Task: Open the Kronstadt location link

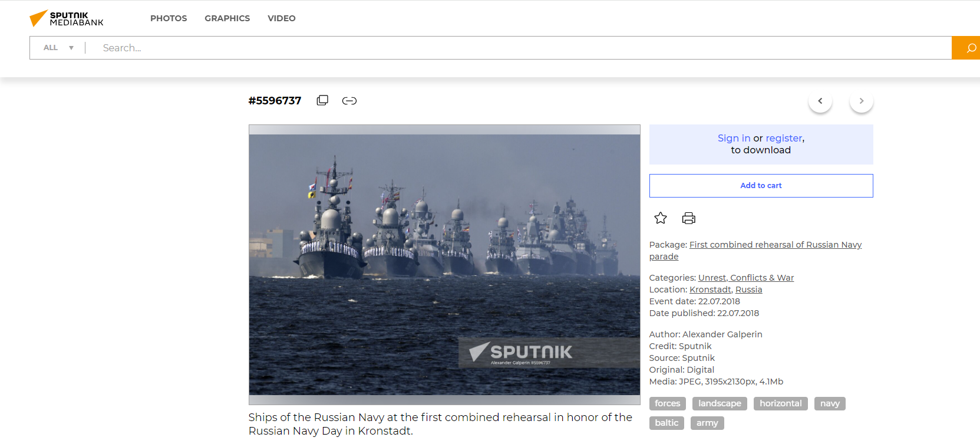Action: (710, 290)
